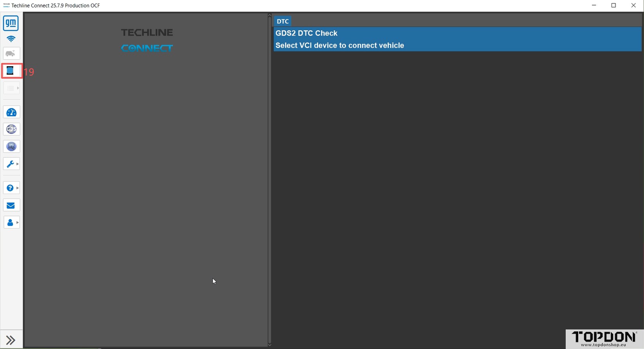Expand the help question mark menu
644x349 pixels.
[11, 188]
